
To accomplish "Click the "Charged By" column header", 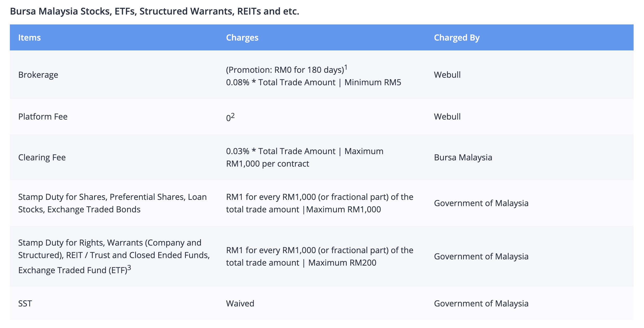I will coord(457,38).
